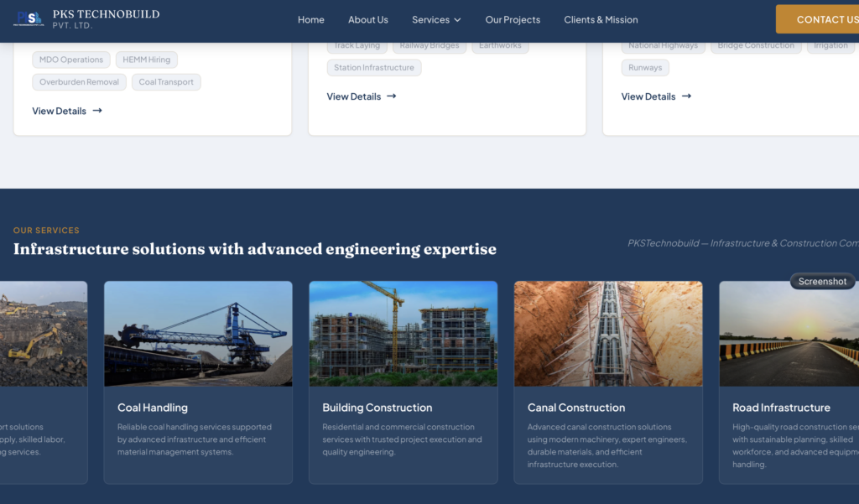Open View Details under Station Infrastructure tag

(x=362, y=96)
